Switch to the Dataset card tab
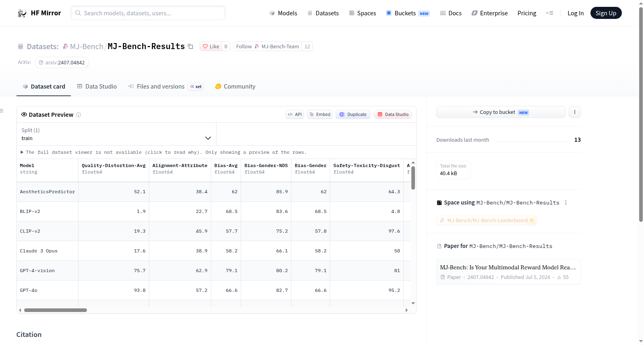644x345 pixels. tap(43, 87)
